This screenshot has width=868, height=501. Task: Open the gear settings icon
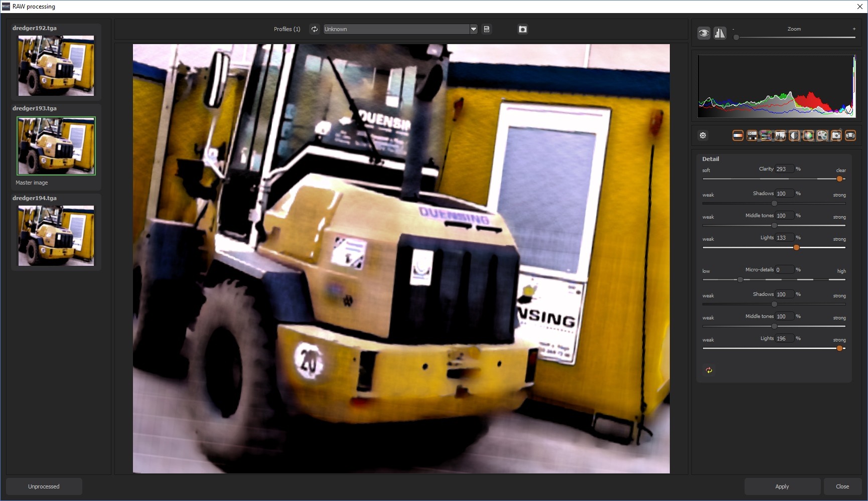(x=703, y=135)
